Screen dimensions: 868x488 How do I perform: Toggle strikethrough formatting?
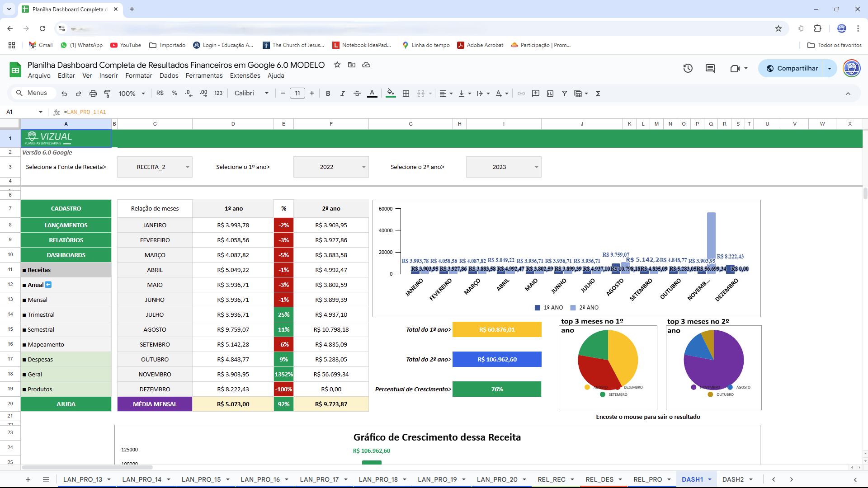(x=357, y=94)
